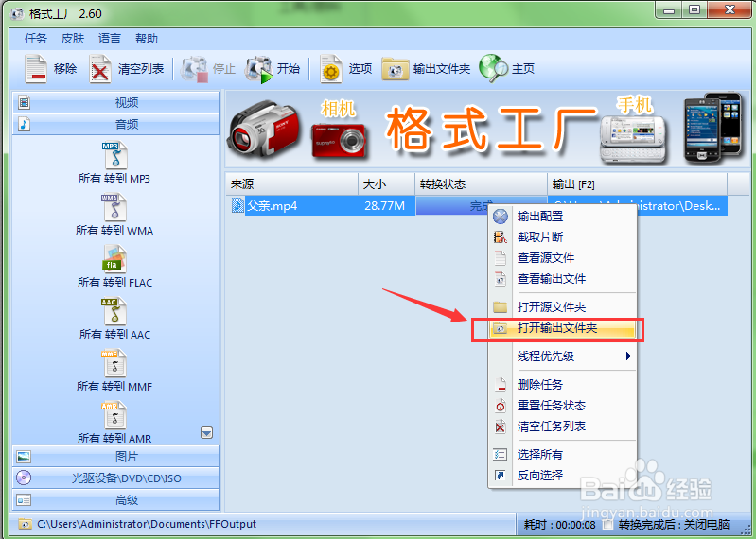Select the All to FLAC icon
Image resolution: width=756 pixels, height=539 pixels.
114,259
